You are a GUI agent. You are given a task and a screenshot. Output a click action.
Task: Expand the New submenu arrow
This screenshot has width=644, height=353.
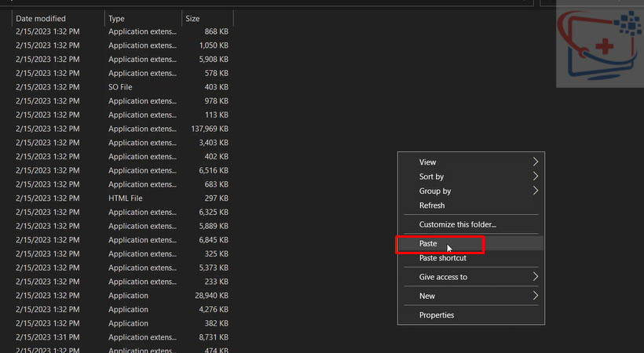click(x=536, y=297)
